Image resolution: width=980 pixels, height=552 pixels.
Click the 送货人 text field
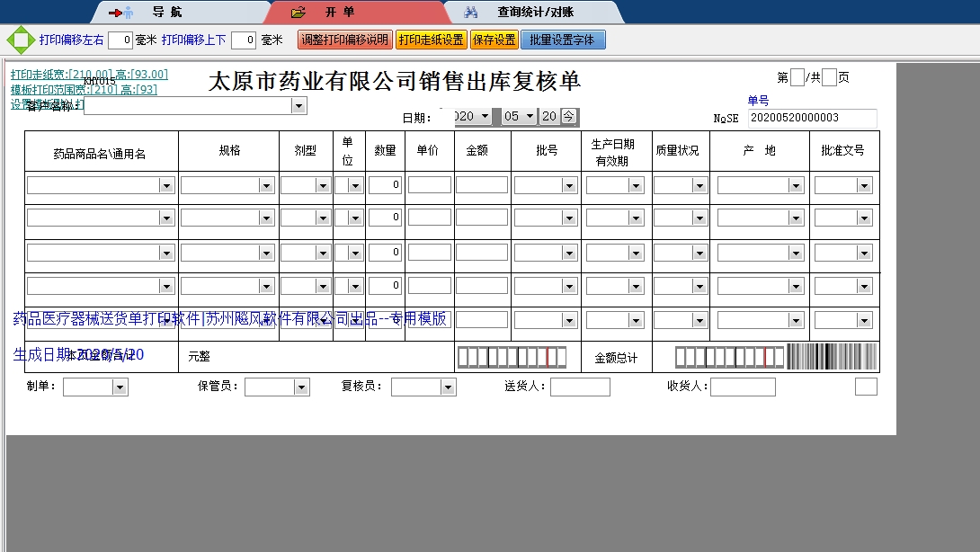(580, 387)
